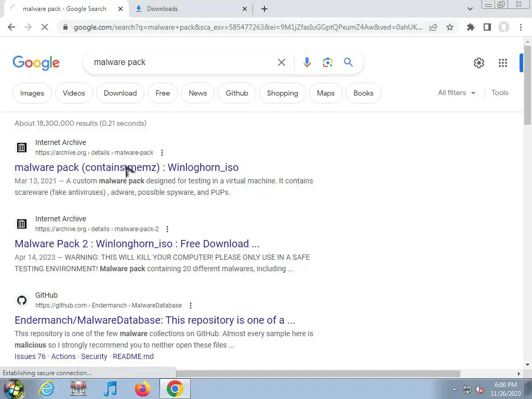
Task: Click Internet Archive favicon of first result
Action: point(22,147)
